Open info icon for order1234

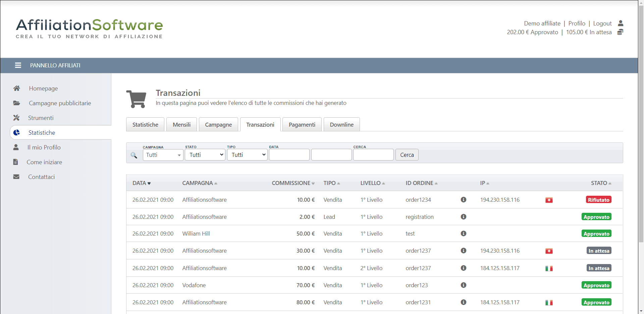tap(464, 200)
